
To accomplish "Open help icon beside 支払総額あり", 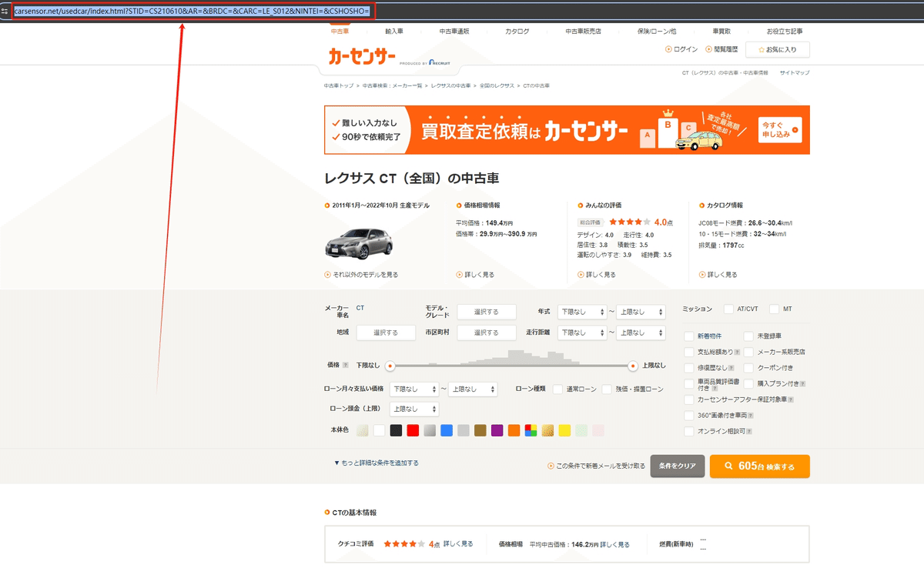I will tap(738, 352).
